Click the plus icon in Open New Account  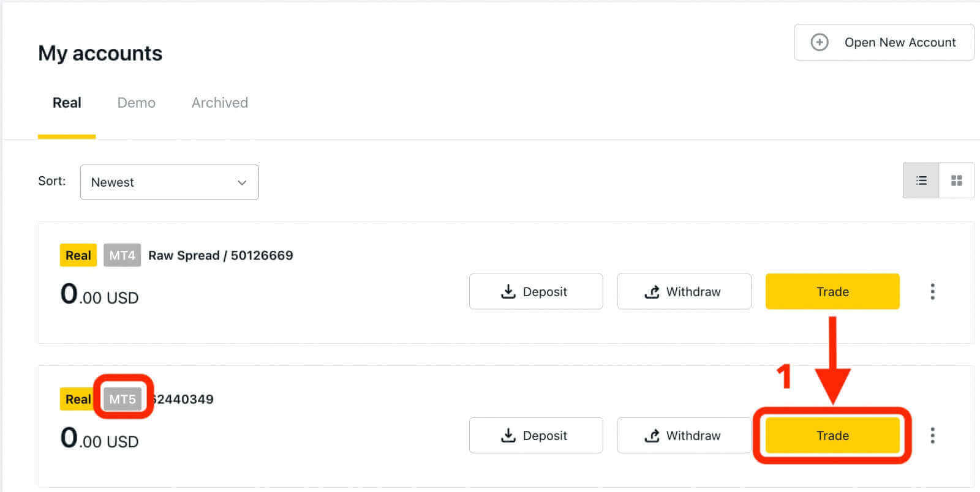[x=820, y=42]
